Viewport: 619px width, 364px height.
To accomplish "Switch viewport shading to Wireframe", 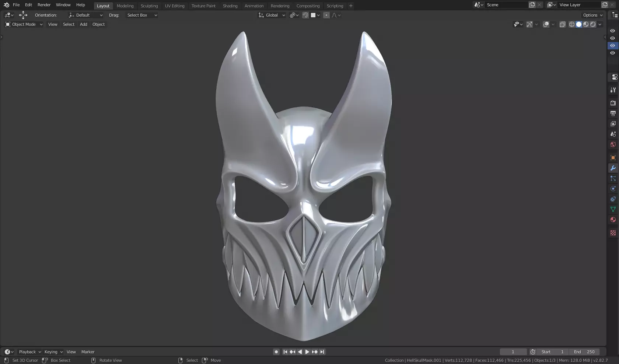I will coord(572,24).
